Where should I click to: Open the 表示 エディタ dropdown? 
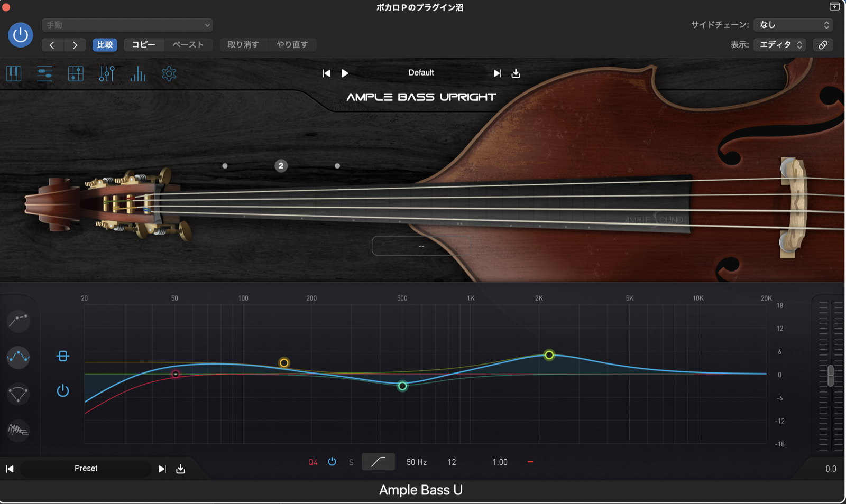tap(780, 45)
